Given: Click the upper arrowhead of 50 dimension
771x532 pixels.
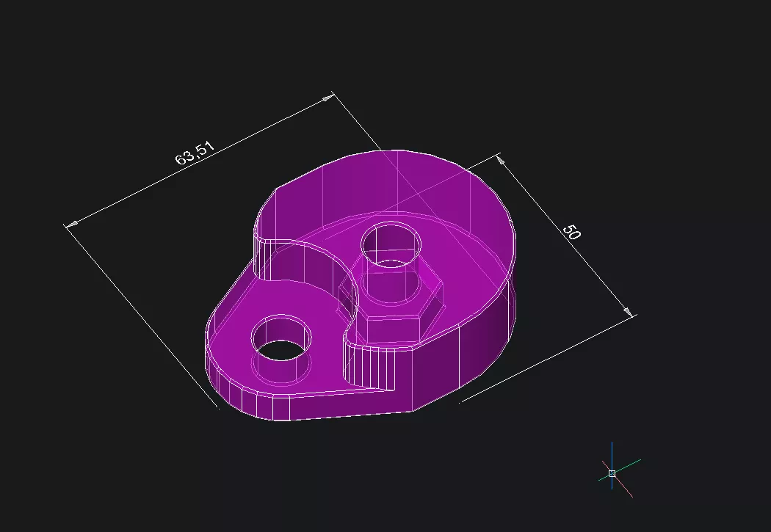Looking at the screenshot, I should tap(501, 158).
